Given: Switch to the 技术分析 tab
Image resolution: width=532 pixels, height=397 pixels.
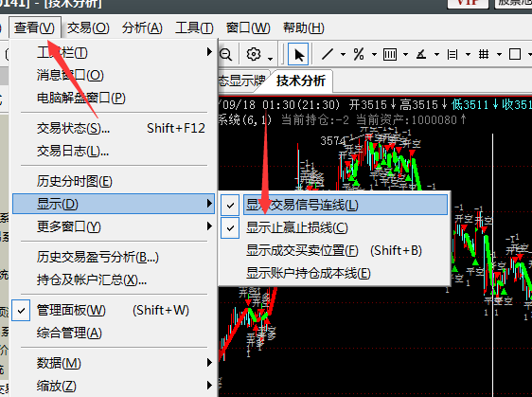Looking at the screenshot, I should click(301, 81).
